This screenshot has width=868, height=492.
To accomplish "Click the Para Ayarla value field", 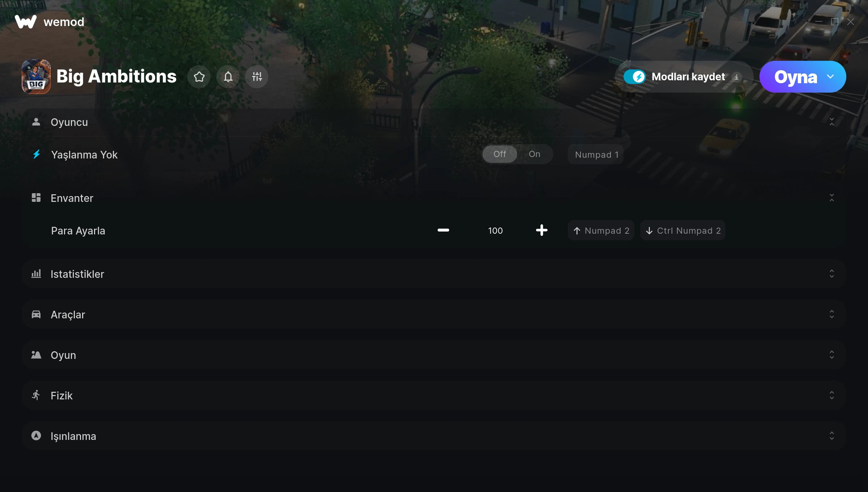I will pyautogui.click(x=495, y=230).
